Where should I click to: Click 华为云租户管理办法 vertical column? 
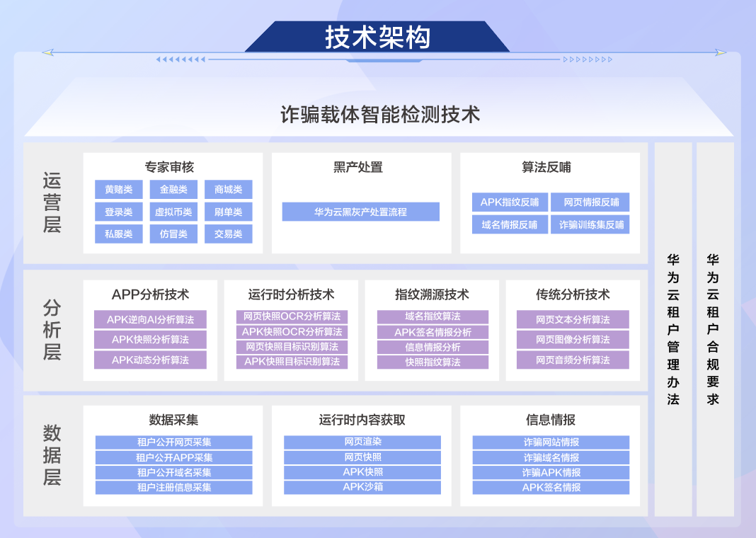tap(673, 329)
